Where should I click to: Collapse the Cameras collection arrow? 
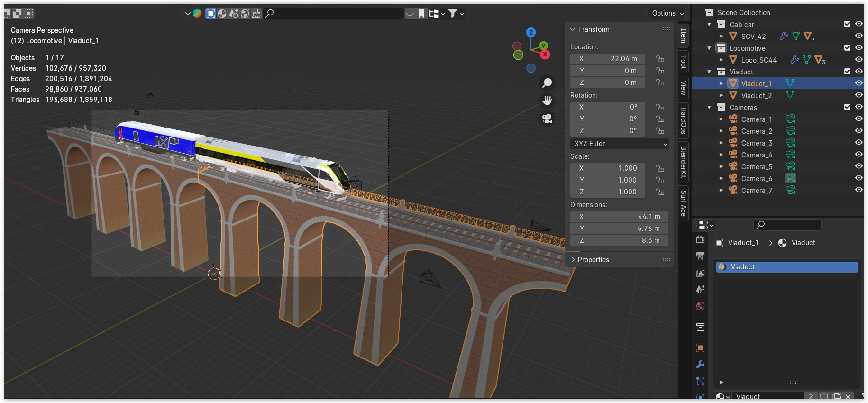click(709, 107)
